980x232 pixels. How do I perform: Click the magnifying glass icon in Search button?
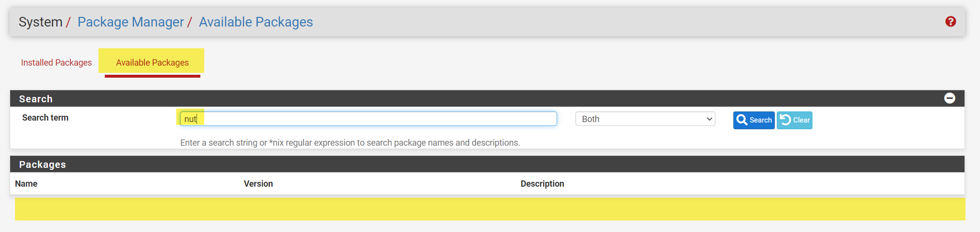coord(742,120)
